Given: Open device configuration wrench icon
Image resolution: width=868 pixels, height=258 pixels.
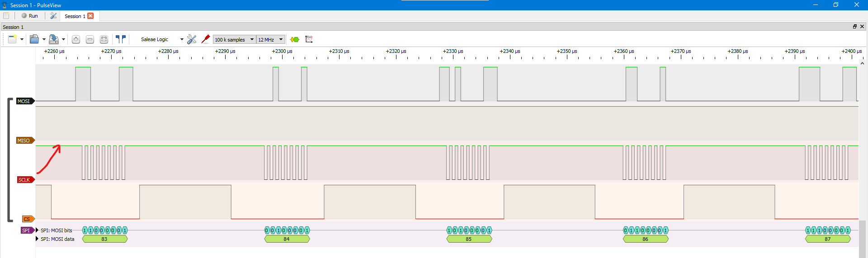Looking at the screenshot, I should coord(192,40).
